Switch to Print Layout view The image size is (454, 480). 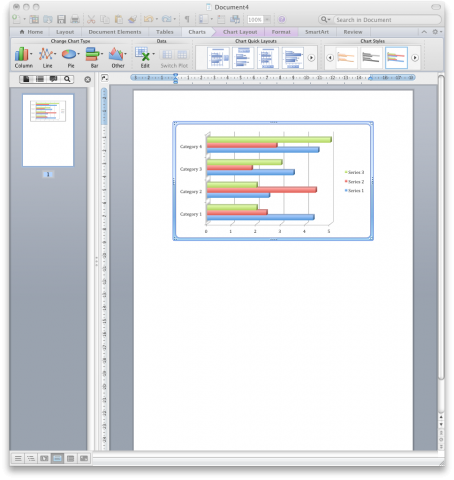pos(57,459)
